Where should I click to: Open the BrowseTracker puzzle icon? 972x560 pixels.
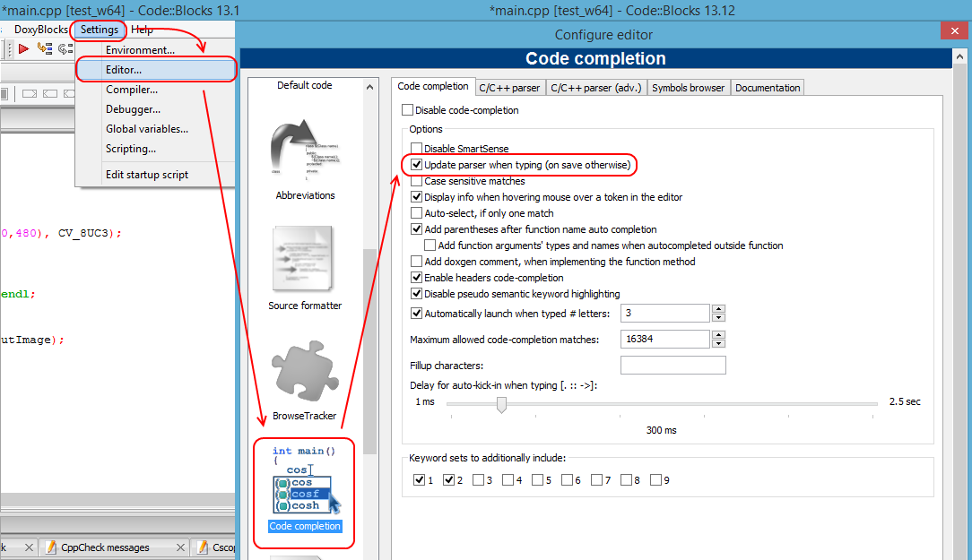click(305, 370)
